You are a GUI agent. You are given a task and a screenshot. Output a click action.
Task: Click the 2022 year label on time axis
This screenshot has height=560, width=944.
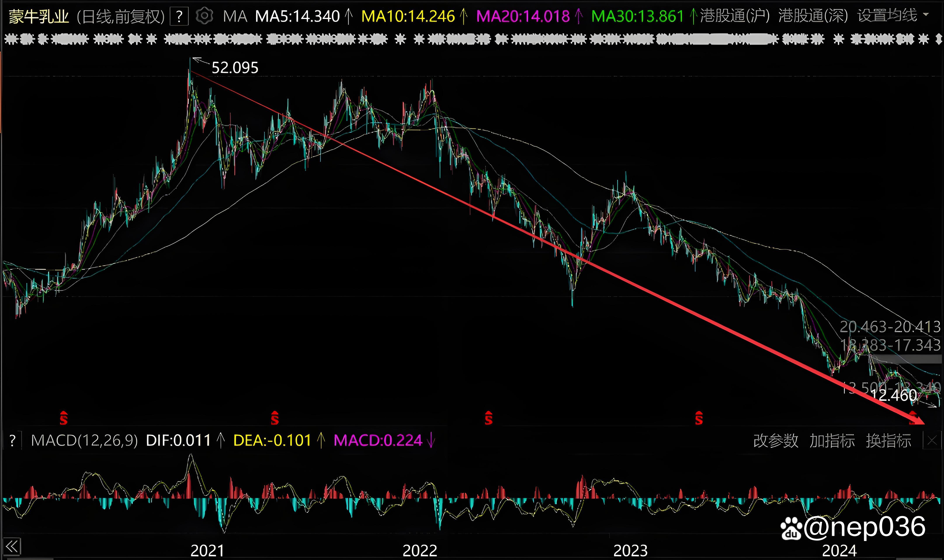[x=420, y=551]
